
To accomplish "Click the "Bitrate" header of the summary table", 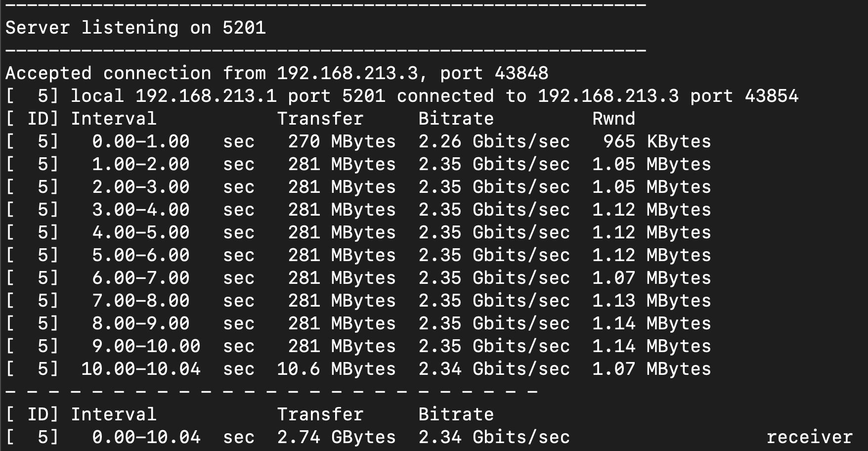I will pyautogui.click(x=456, y=414).
